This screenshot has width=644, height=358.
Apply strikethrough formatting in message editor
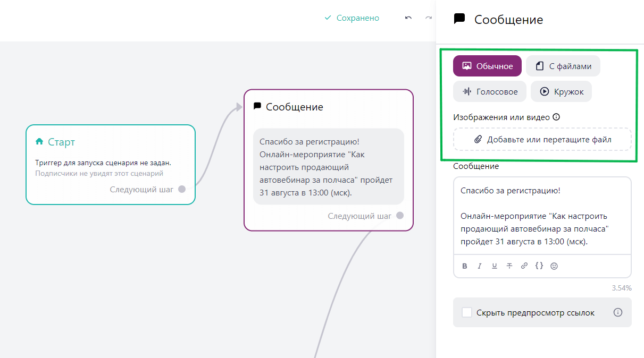509,266
